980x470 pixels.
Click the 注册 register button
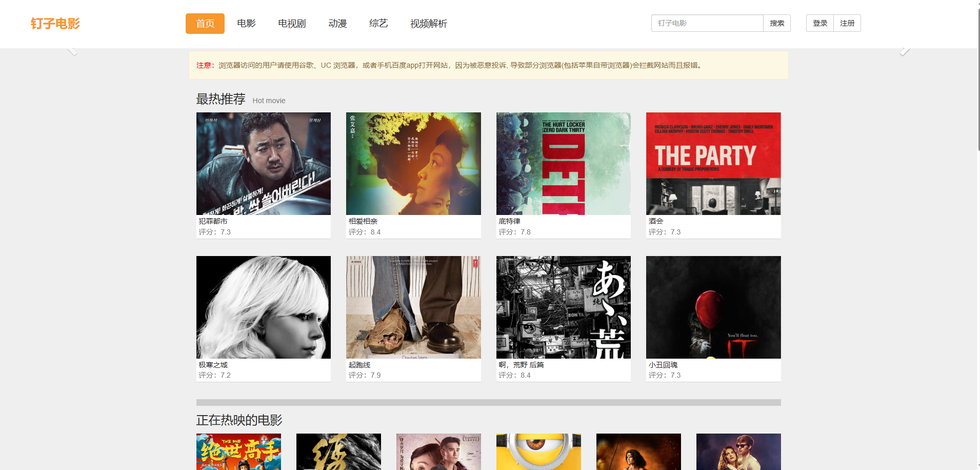coord(847,23)
